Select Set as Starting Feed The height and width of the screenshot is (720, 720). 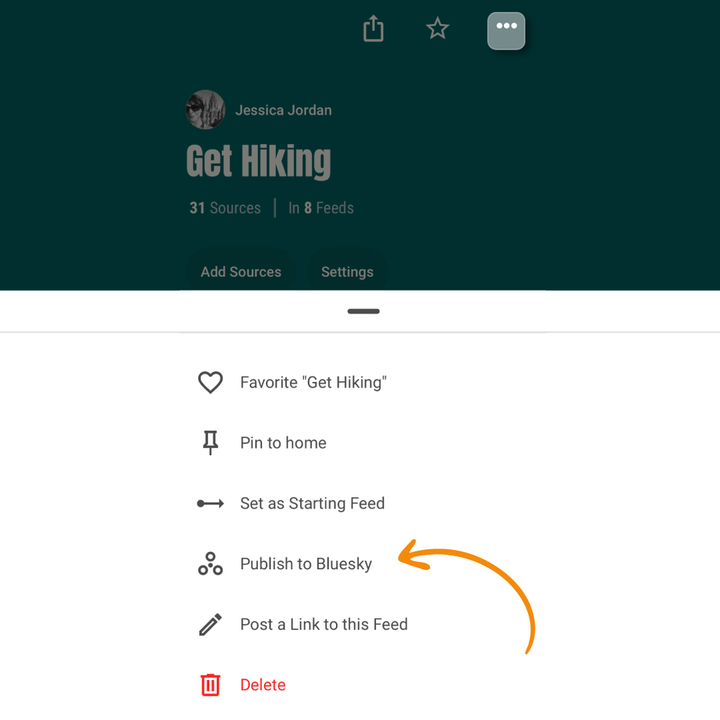[312, 503]
